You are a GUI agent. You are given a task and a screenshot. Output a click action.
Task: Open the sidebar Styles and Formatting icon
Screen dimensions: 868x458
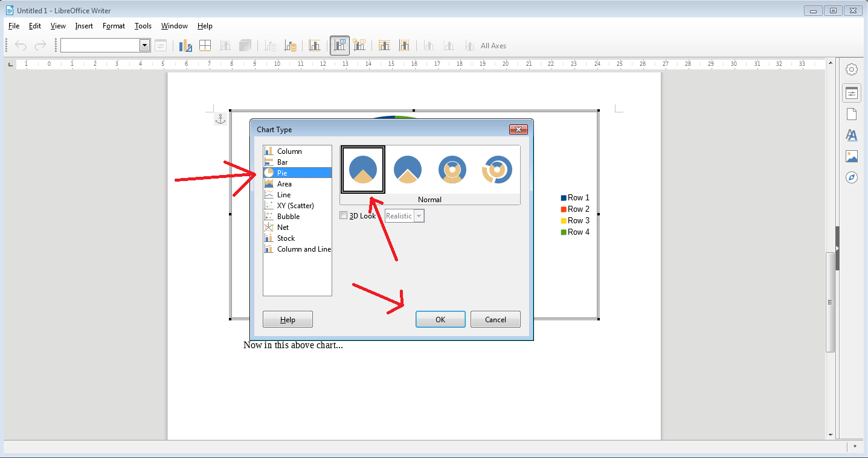tap(852, 135)
